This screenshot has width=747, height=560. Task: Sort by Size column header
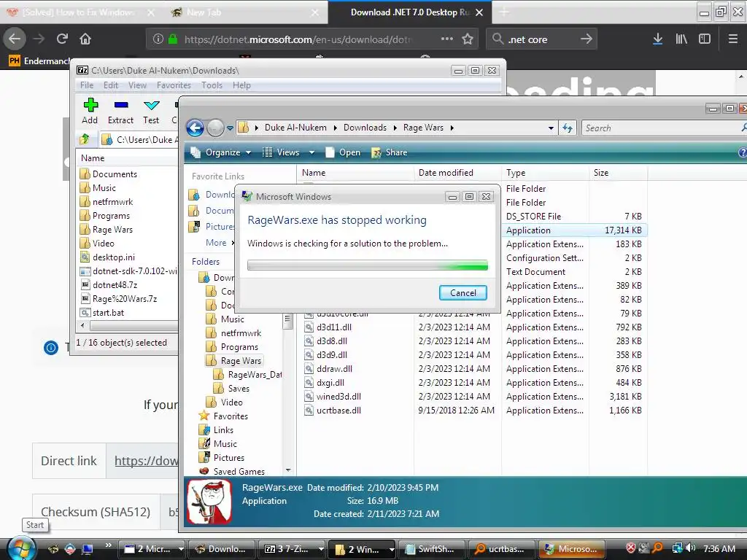click(x=618, y=173)
